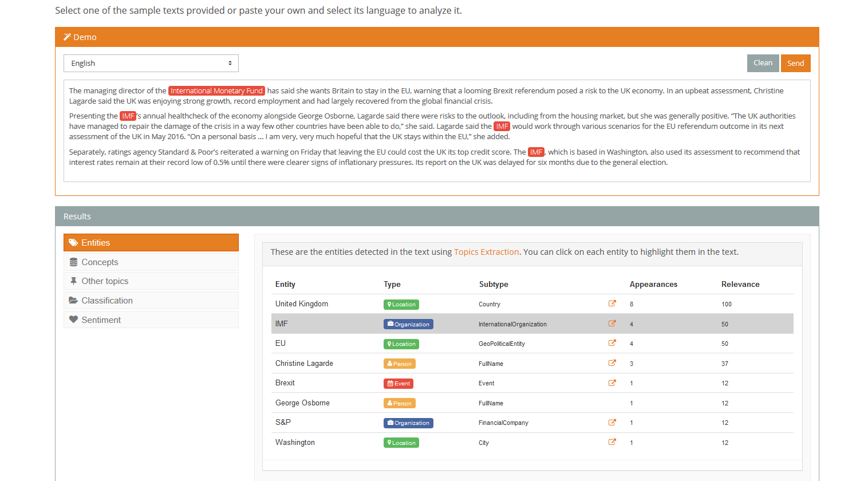The width and height of the screenshot is (868, 481).
Task: Click the Type column header
Action: tap(392, 285)
